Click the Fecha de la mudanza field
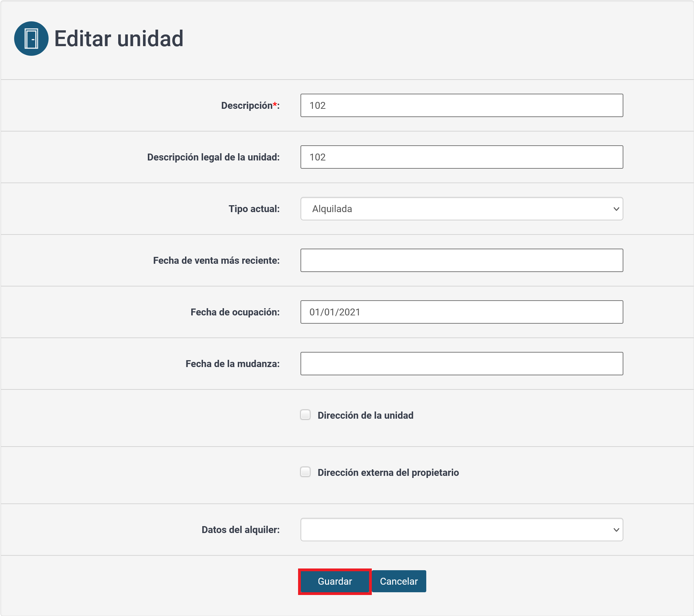Image resolution: width=694 pixels, height=616 pixels. click(462, 364)
